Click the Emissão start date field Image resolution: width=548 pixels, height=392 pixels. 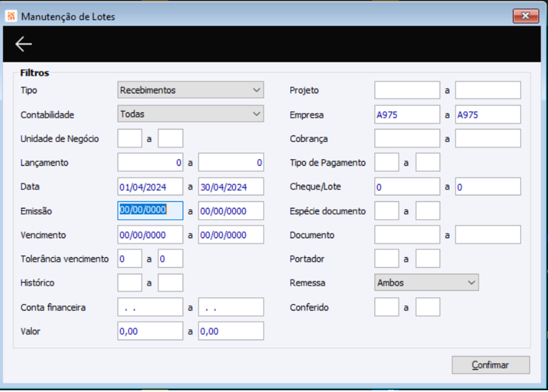coord(150,211)
